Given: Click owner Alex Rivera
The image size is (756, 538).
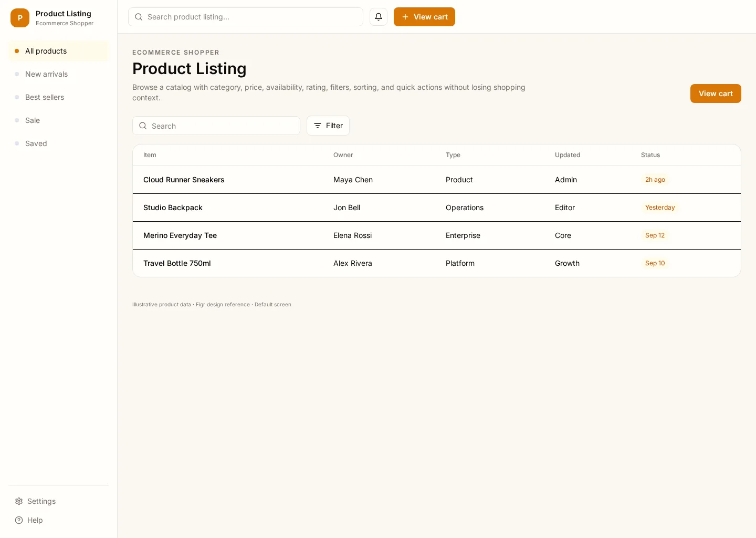Looking at the screenshot, I should tap(353, 263).
